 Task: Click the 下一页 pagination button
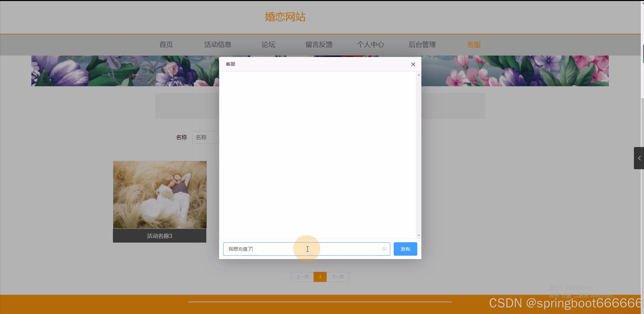click(x=338, y=277)
